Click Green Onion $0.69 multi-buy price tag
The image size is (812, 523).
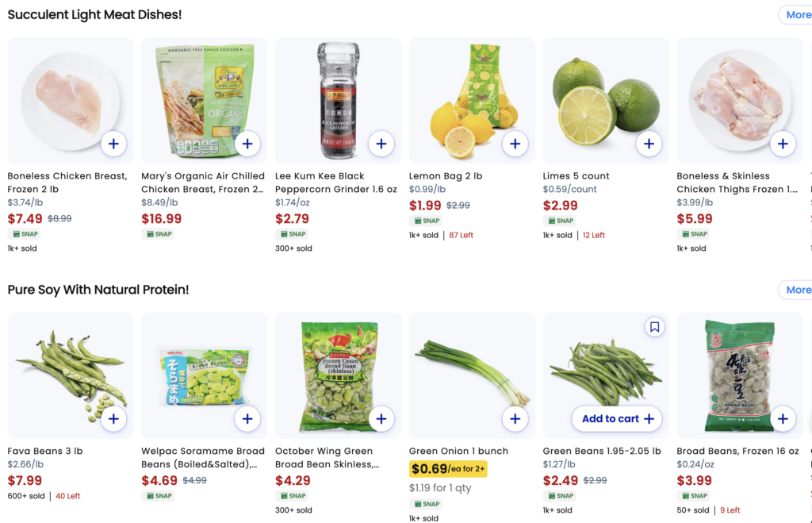point(448,469)
